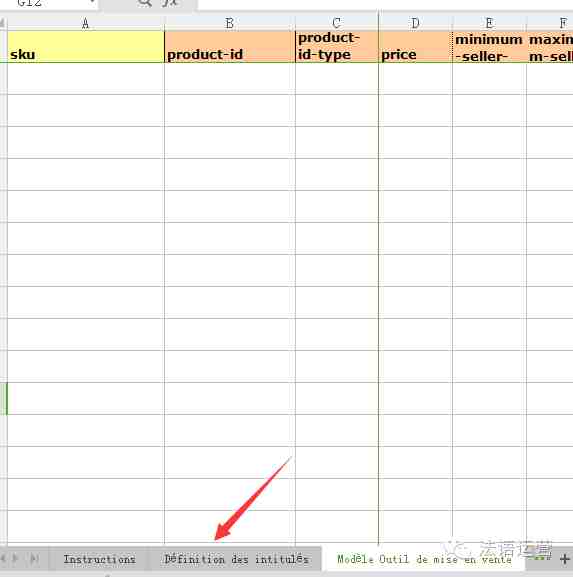Open the Name Box dropdown arrow
Screen dimensions: 573x577
pyautogui.click(x=92, y=3)
